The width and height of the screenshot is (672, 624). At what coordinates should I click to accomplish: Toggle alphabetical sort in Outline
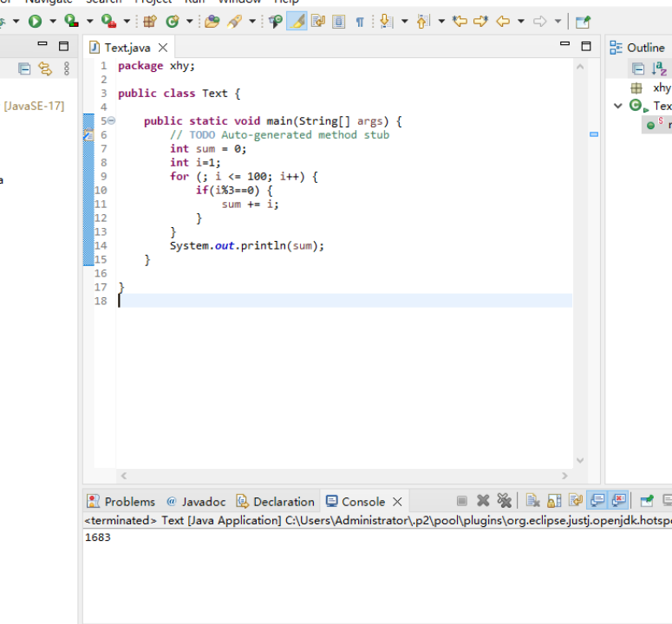click(659, 68)
